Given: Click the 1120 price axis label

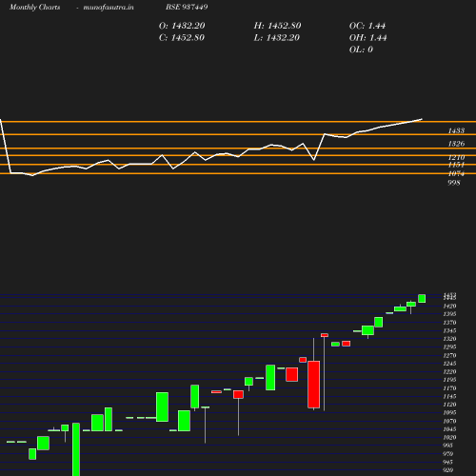Looking at the screenshot, I should tap(449, 405).
